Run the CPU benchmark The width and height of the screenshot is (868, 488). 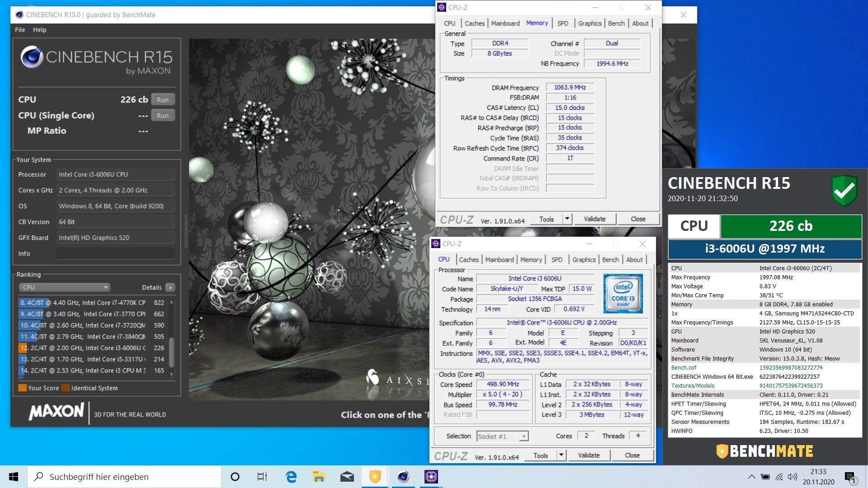(163, 99)
